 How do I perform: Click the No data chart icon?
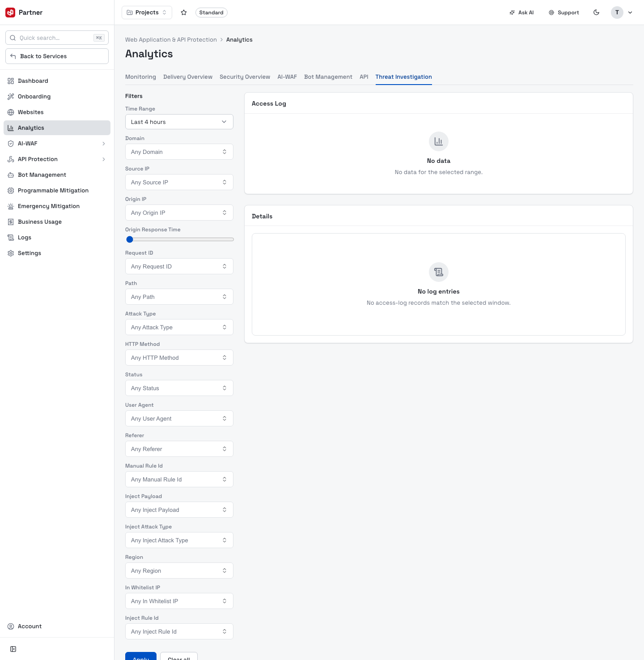point(439,141)
